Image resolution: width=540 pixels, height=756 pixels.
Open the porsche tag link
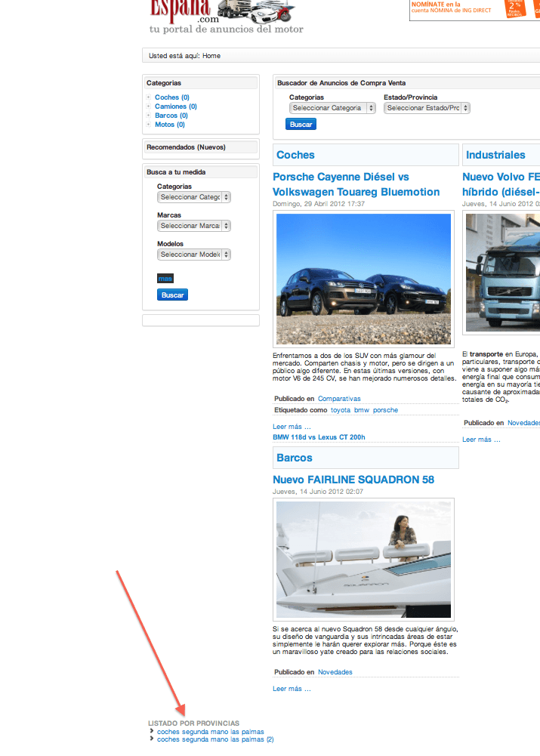coord(386,410)
